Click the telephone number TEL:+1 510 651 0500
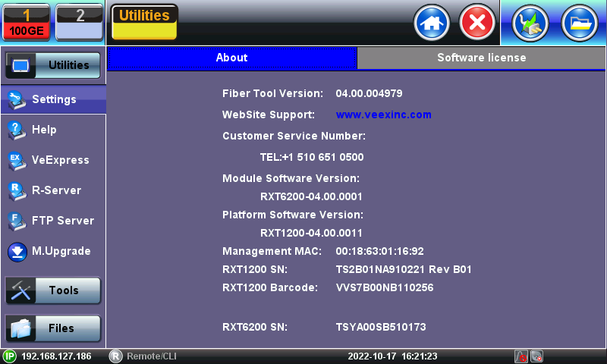Screen dimensions: 607x364 point(312,157)
